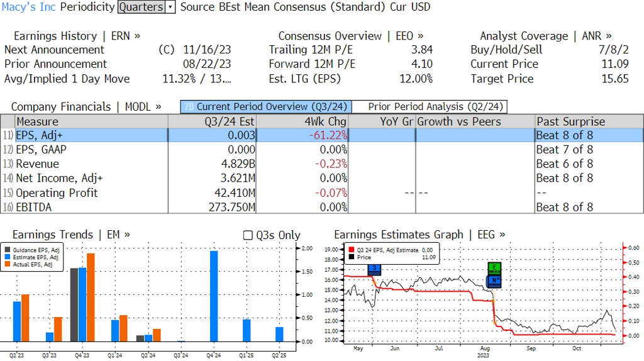Click the Operating Profit estimate 42.410M
Viewport: 644px width, 361px height.
click(x=235, y=192)
